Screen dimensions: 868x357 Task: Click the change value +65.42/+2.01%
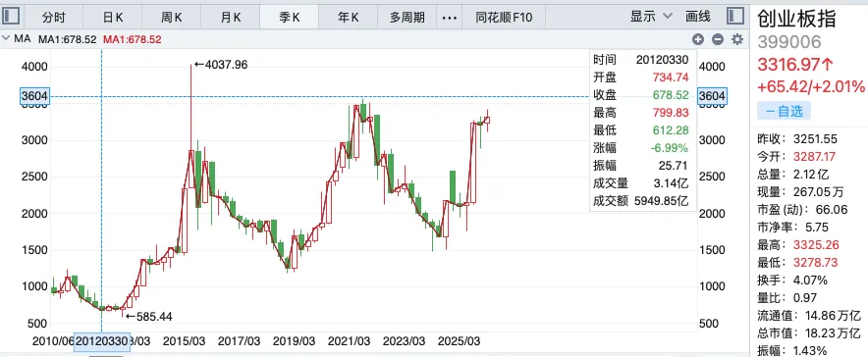[x=810, y=86]
